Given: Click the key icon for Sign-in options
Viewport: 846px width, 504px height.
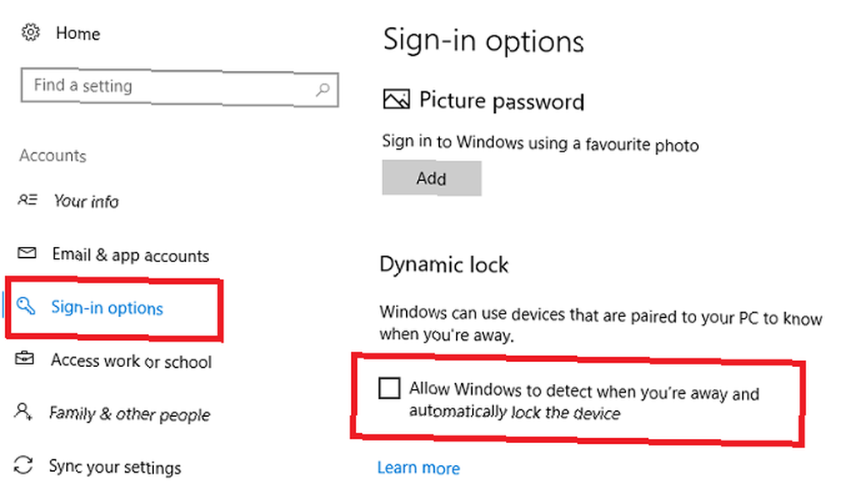Looking at the screenshot, I should coord(25,305).
